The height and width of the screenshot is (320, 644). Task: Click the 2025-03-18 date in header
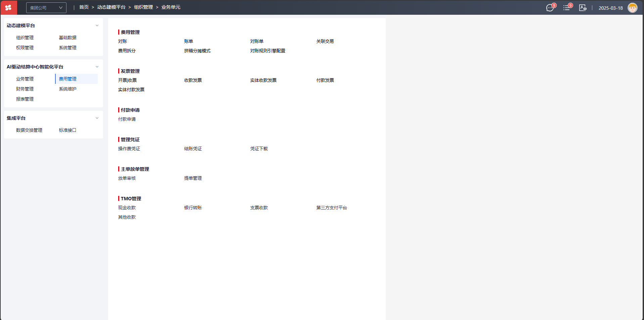tap(611, 8)
